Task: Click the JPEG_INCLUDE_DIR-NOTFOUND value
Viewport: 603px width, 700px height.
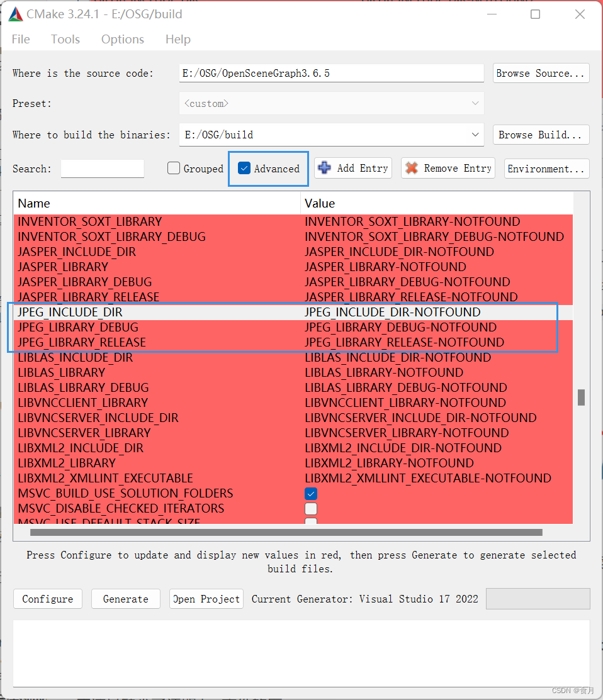Action: coord(393,312)
